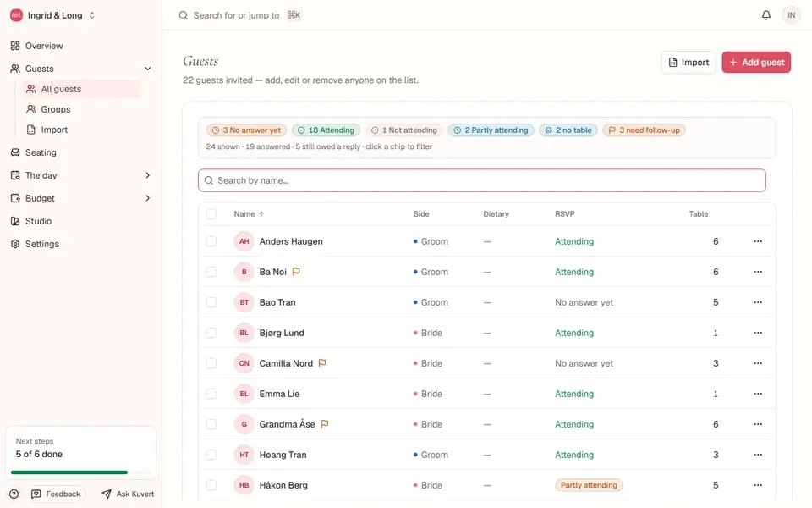
Task: Expand the Budget section chevron
Action: tap(147, 198)
